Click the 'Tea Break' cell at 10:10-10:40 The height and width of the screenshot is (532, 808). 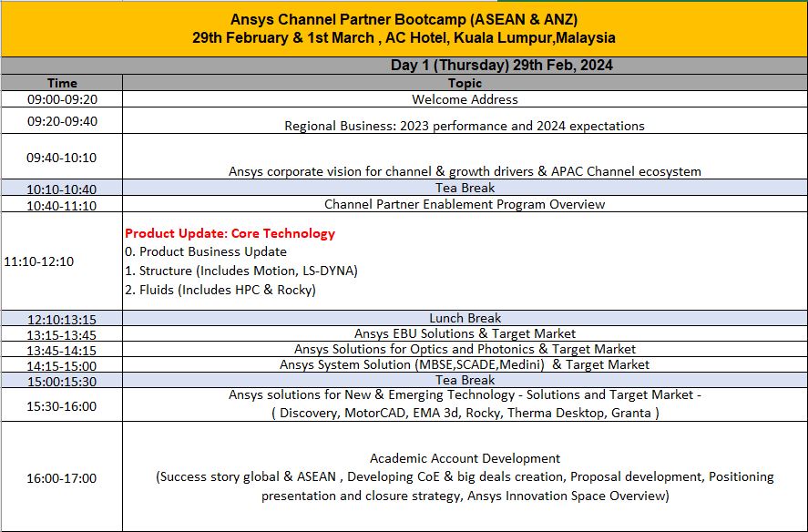(465, 188)
